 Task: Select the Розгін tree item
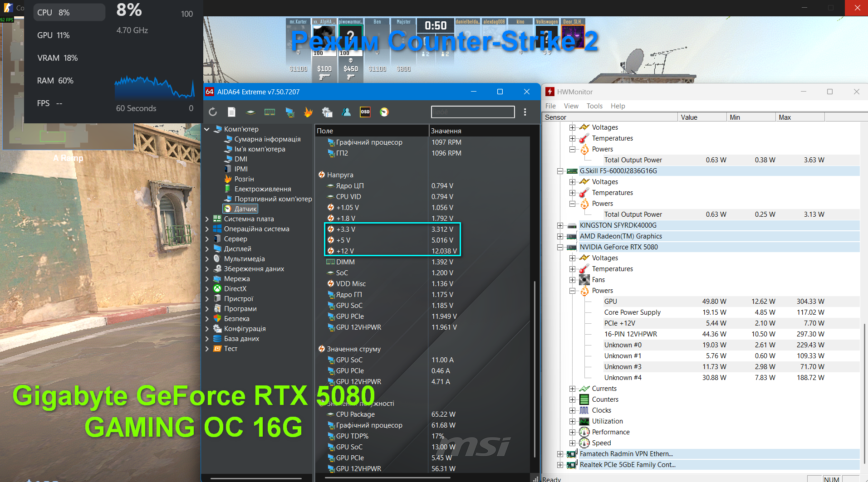tap(244, 179)
